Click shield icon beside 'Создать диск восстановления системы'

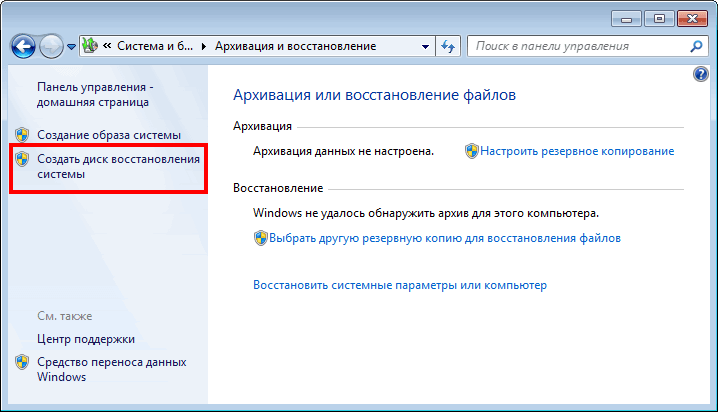[22, 159]
